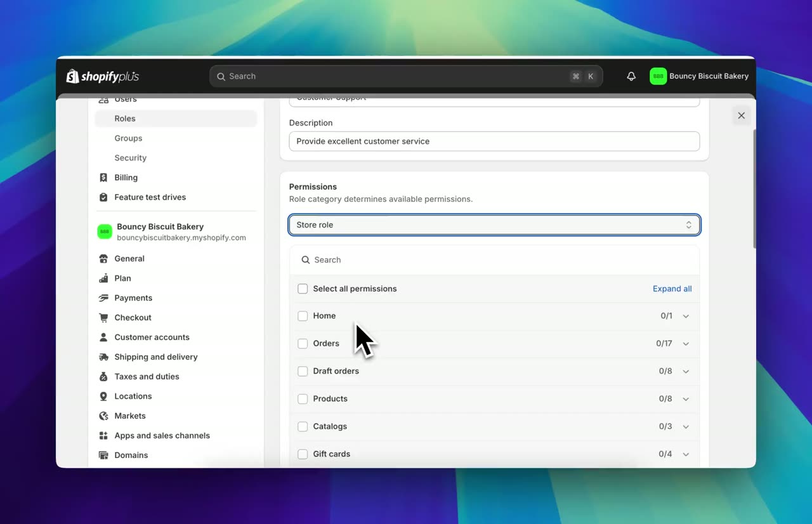Image resolution: width=812 pixels, height=524 pixels.
Task: Click the Domains icon
Action: pyautogui.click(x=103, y=455)
